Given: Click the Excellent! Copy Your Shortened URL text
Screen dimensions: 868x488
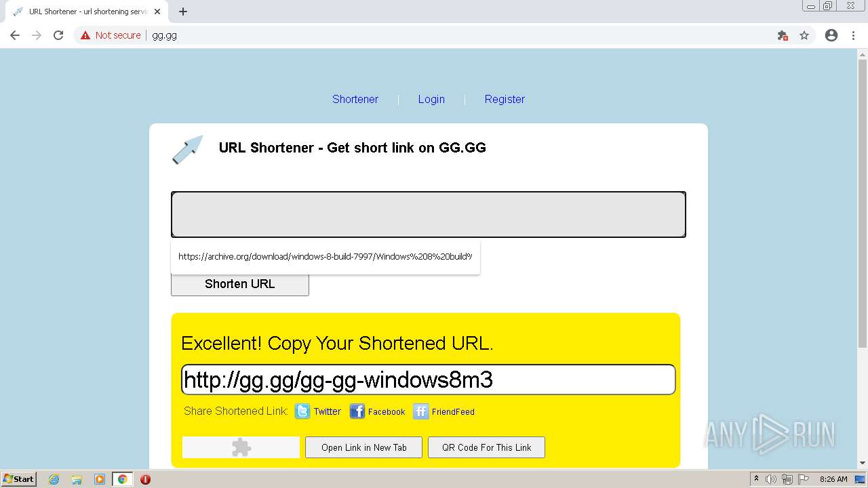Looking at the screenshot, I should (x=337, y=343).
